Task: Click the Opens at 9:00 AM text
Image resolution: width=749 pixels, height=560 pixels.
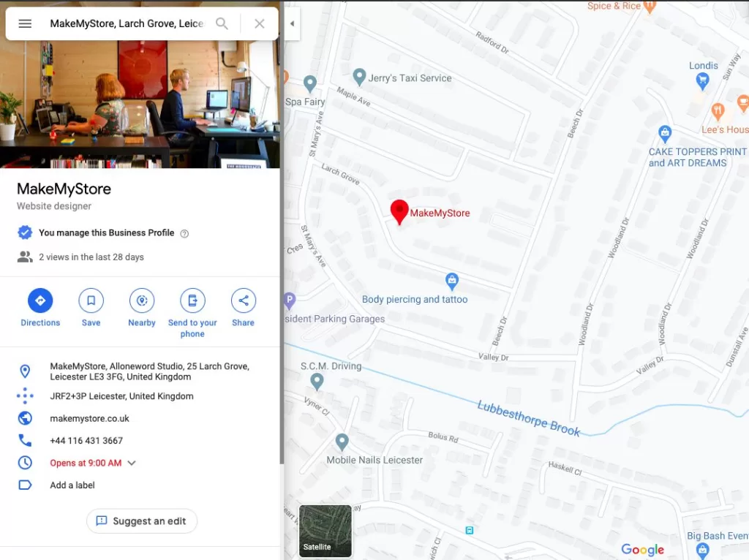Action: click(86, 463)
